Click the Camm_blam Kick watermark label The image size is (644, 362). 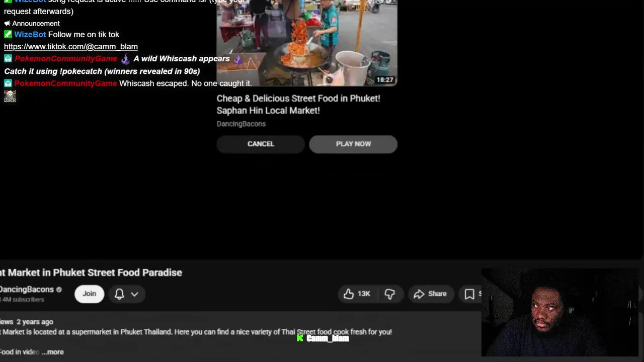coord(323,338)
